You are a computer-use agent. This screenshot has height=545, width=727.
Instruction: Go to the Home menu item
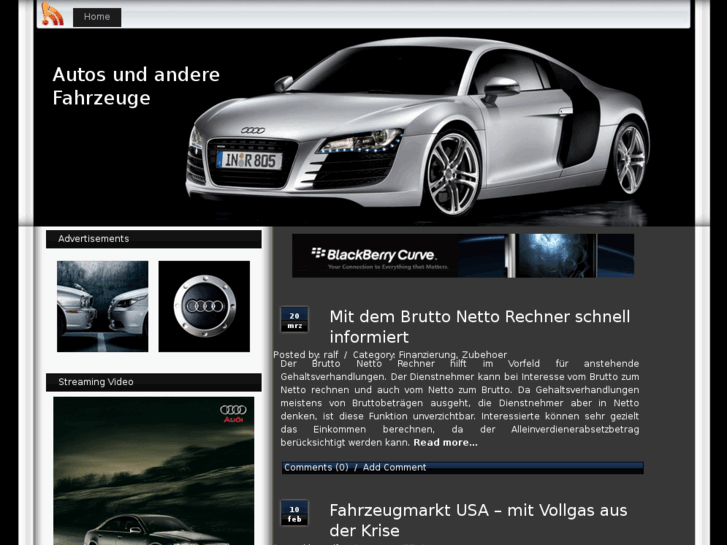click(97, 17)
